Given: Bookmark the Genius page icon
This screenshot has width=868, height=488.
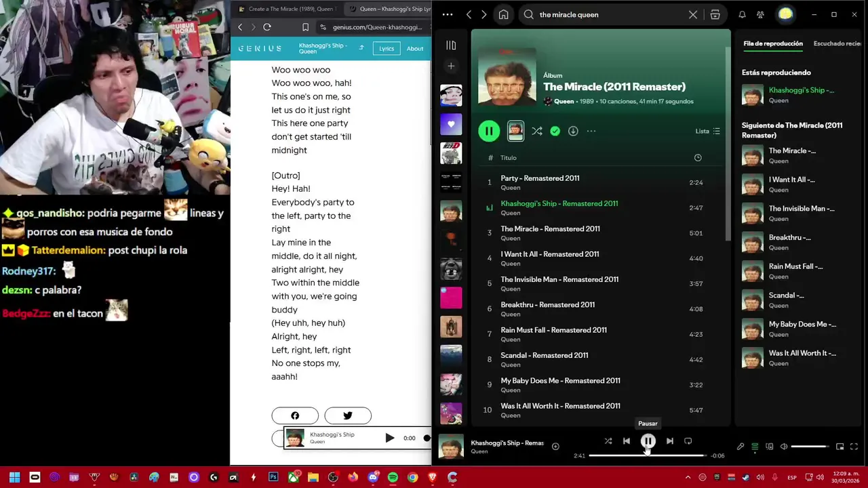Looking at the screenshot, I should click(x=305, y=27).
